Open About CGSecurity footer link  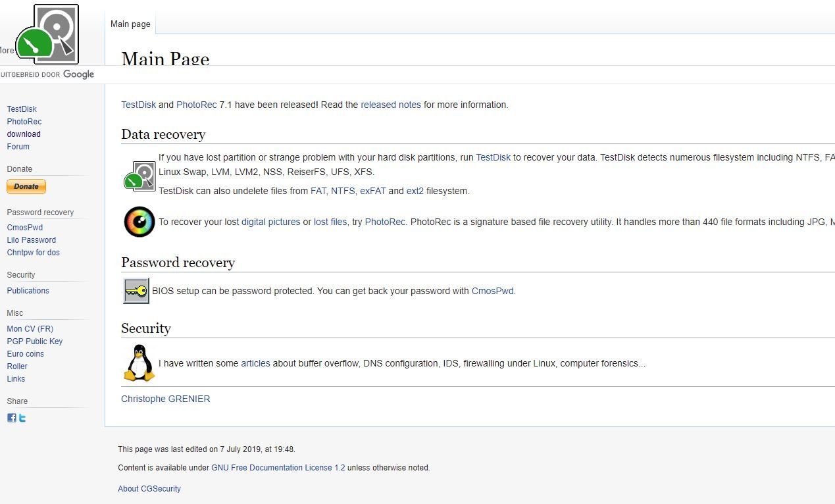click(149, 489)
